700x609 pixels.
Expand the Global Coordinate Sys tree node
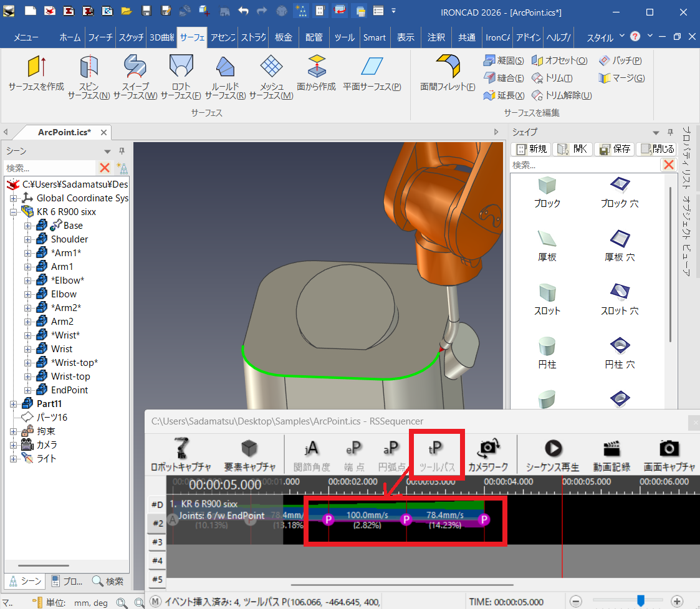point(13,198)
